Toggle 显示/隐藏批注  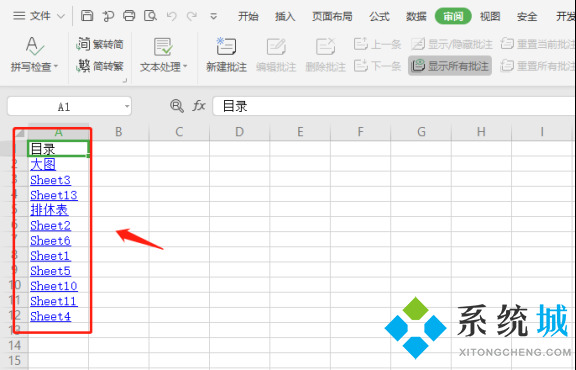451,44
